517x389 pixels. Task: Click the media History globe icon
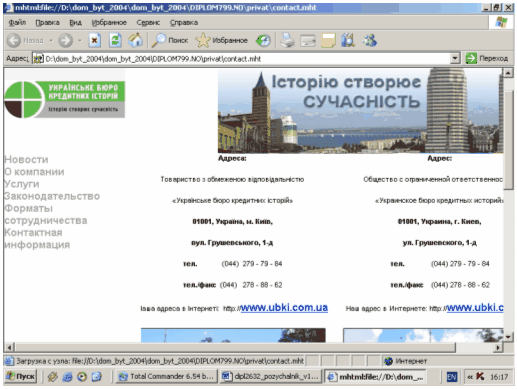(x=263, y=41)
